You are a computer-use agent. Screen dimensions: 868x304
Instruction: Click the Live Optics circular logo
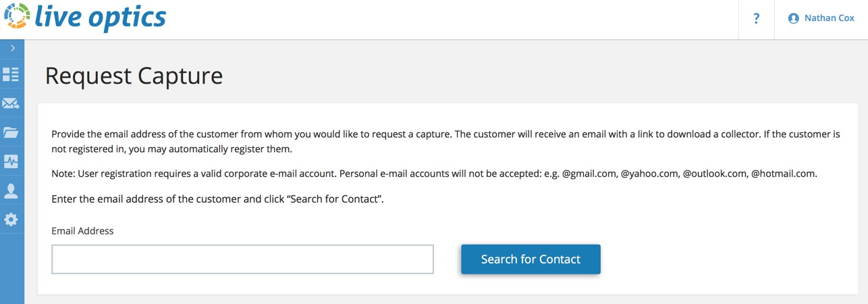click(17, 17)
